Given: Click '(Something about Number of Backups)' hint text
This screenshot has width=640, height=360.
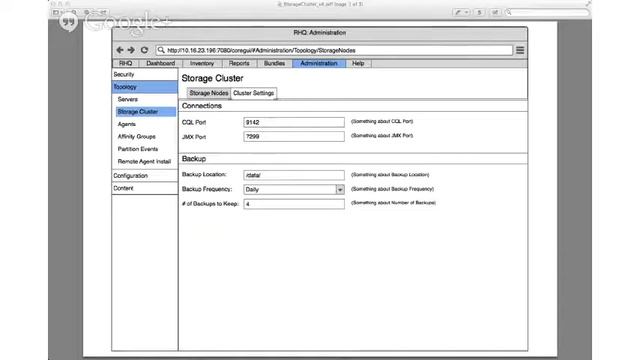Looking at the screenshot, I should [393, 202].
